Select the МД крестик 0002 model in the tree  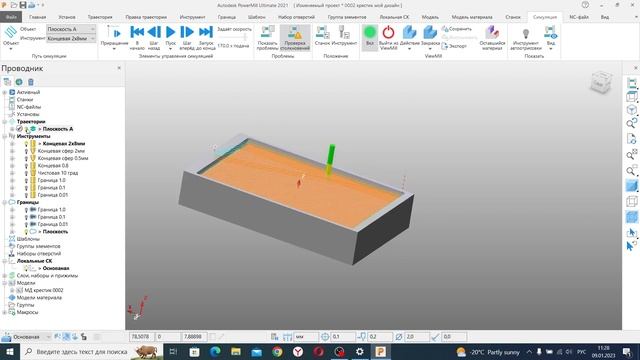click(44, 290)
